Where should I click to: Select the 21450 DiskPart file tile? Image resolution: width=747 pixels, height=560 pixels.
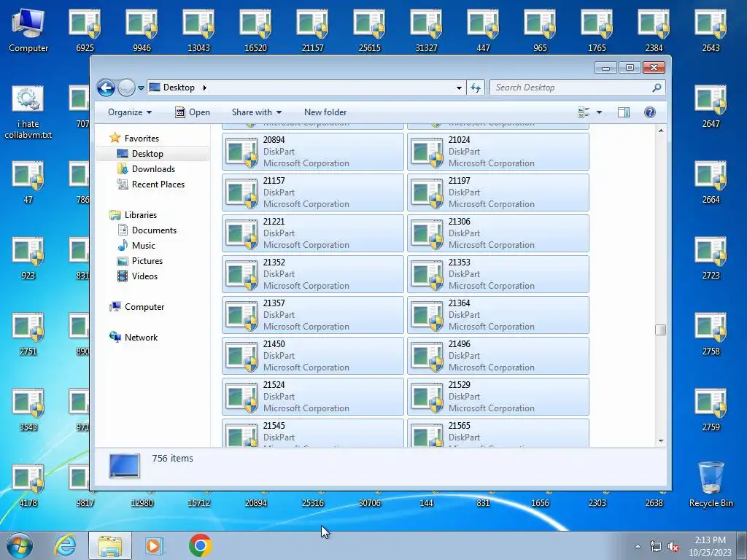[x=312, y=356]
